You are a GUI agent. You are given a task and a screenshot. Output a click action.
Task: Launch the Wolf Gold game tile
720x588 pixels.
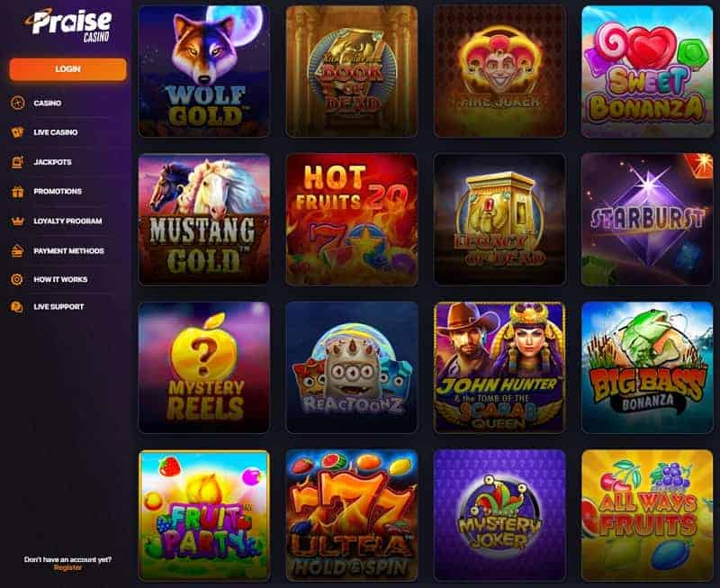(204, 71)
